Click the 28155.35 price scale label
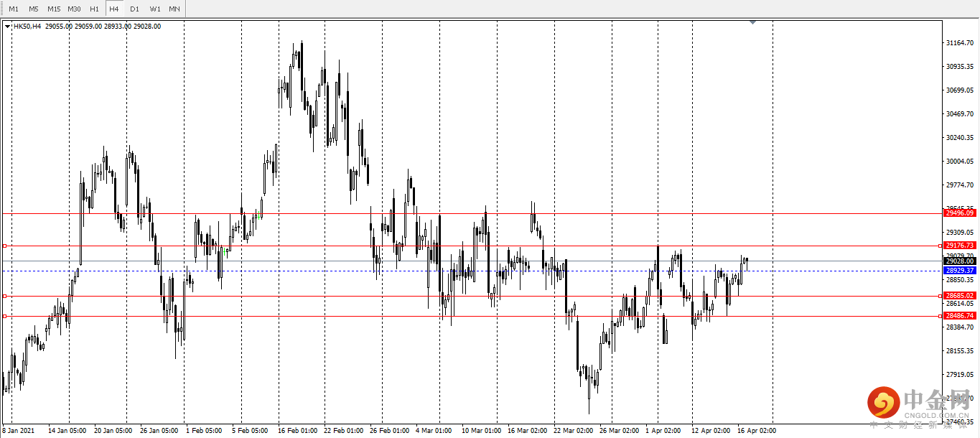Screen dimensions: 980x438 pyautogui.click(x=960, y=351)
